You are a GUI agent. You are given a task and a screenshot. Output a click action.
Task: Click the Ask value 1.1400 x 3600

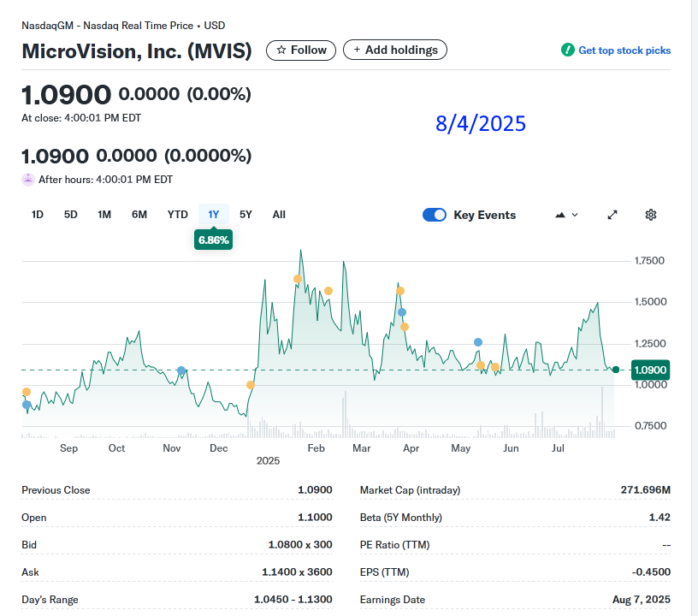(297, 572)
